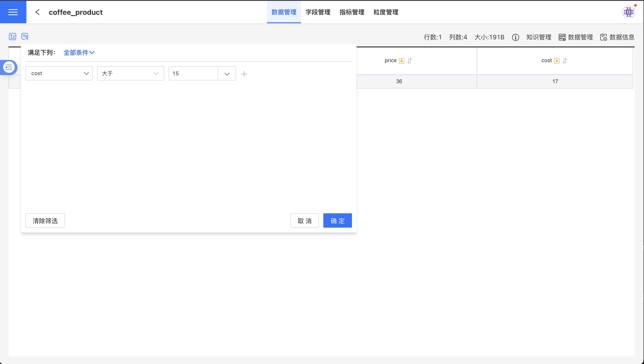Click the info circle icon
Viewport: 644px width, 364px height.
coord(515,38)
